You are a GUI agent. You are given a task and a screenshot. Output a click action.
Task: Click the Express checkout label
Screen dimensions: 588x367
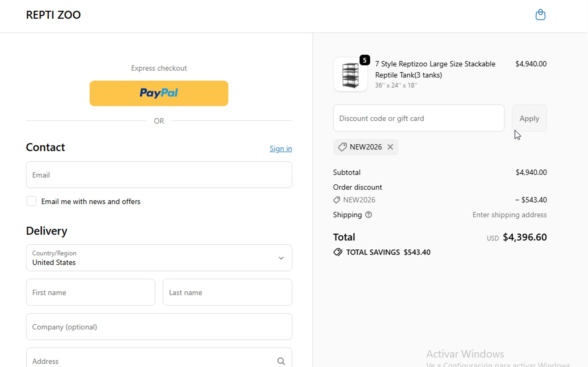[159, 68]
